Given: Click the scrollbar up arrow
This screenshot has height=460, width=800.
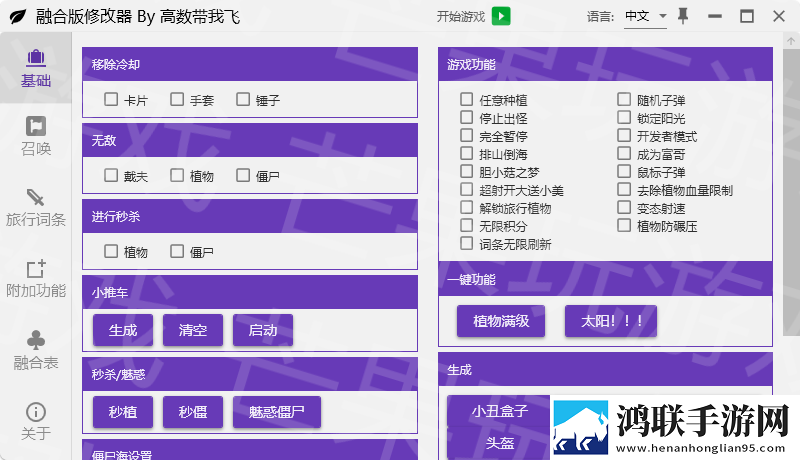Looking at the screenshot, I should pyautogui.click(x=791, y=41).
